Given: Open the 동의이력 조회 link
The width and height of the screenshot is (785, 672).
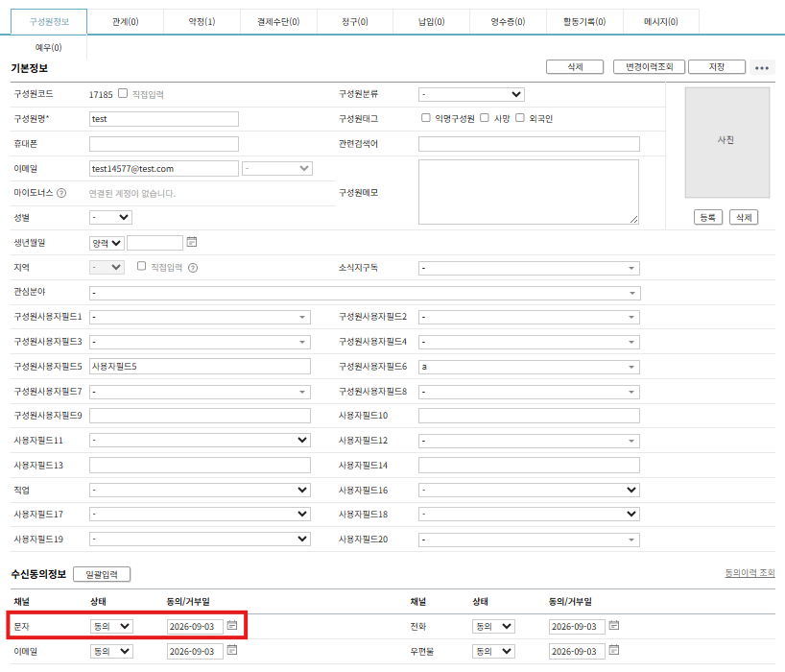Looking at the screenshot, I should click(x=749, y=573).
